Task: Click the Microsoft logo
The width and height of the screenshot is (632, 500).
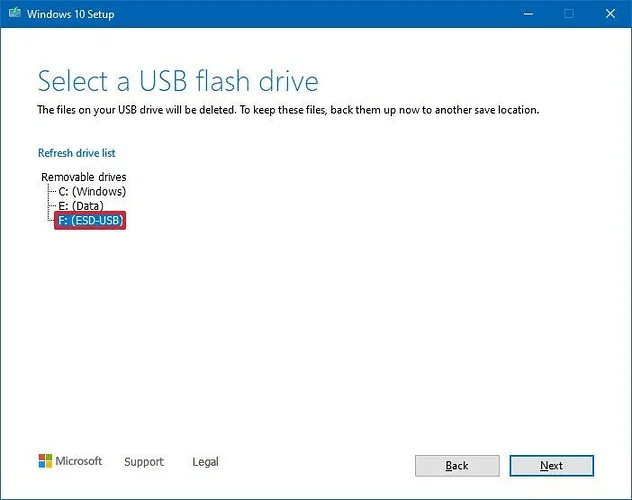Action: tap(45, 461)
